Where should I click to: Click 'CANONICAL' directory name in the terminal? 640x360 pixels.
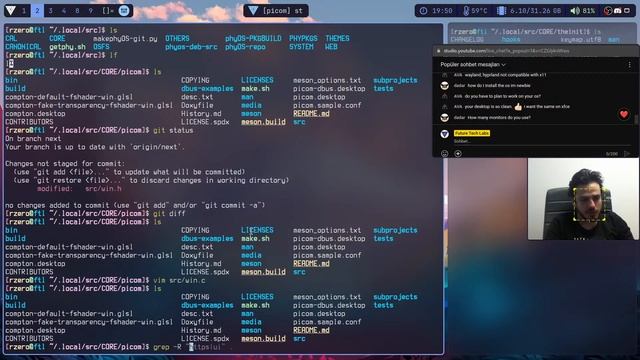pos(23,47)
